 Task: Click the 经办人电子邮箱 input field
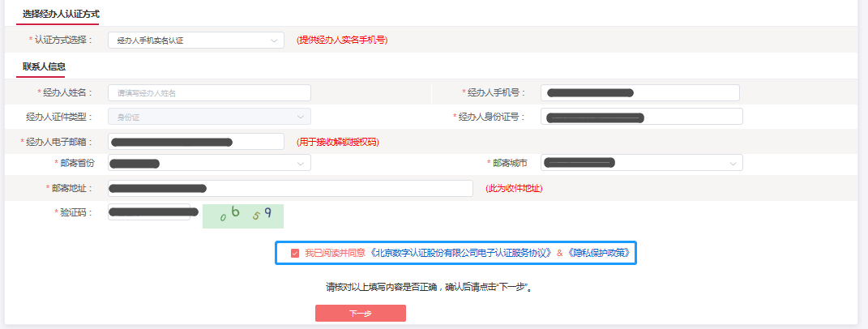click(195, 142)
